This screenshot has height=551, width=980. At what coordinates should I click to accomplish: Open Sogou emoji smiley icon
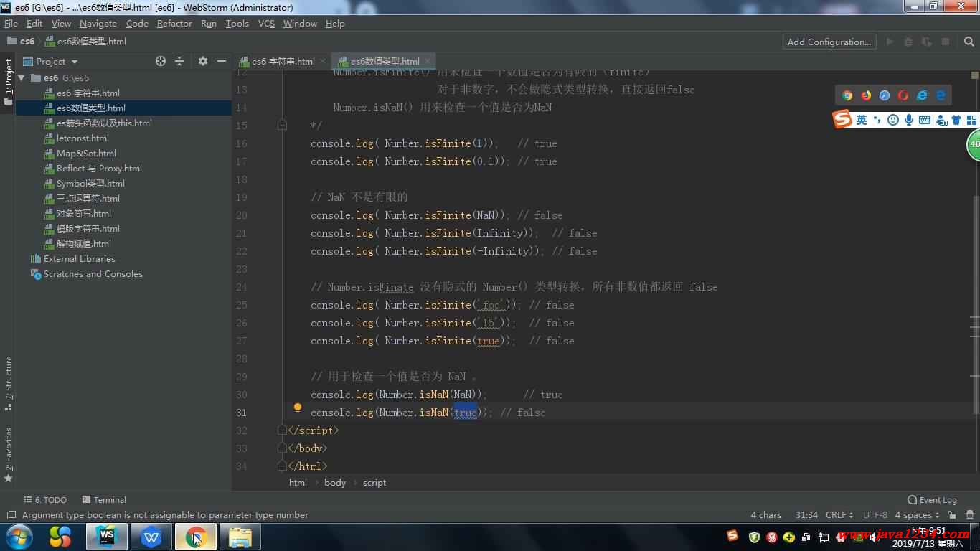tap(893, 120)
